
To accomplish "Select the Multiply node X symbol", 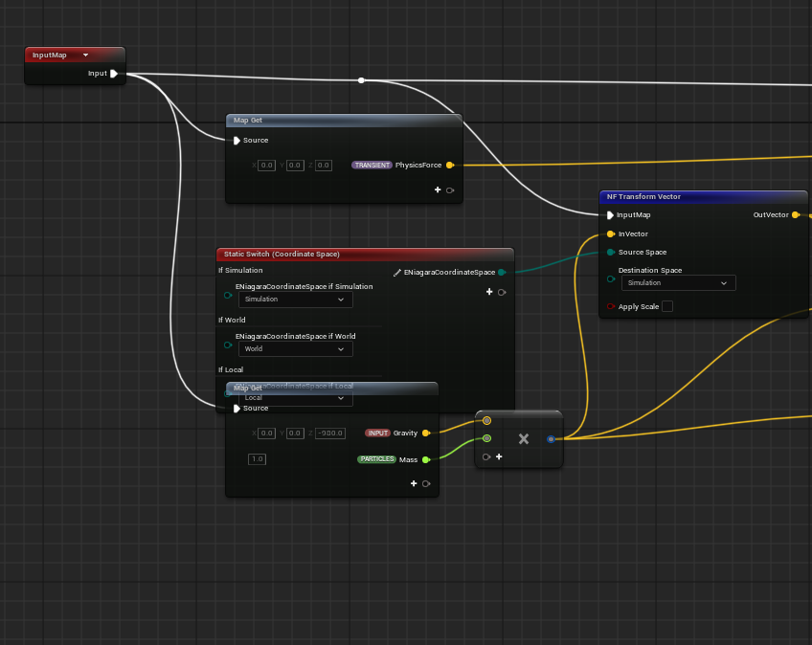I will (524, 439).
